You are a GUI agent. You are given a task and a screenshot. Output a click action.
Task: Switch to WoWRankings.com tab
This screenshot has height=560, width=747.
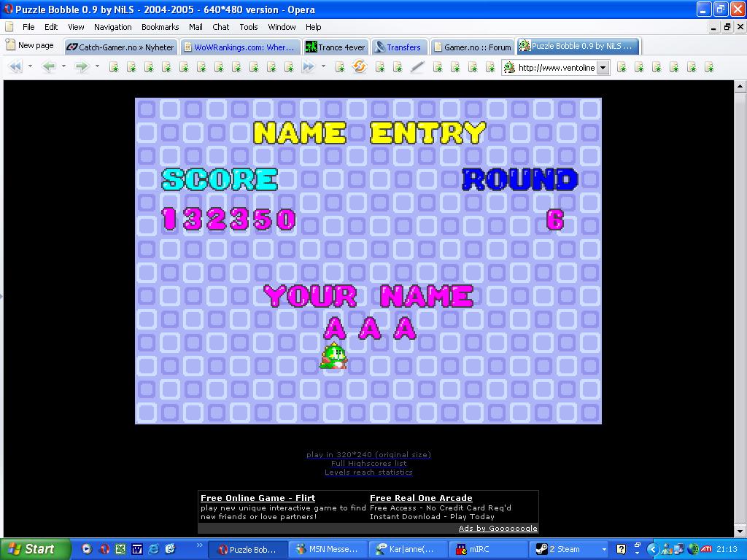[241, 47]
